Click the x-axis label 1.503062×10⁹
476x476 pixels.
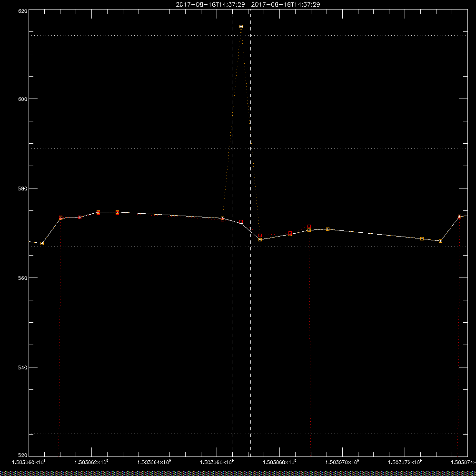92,462
